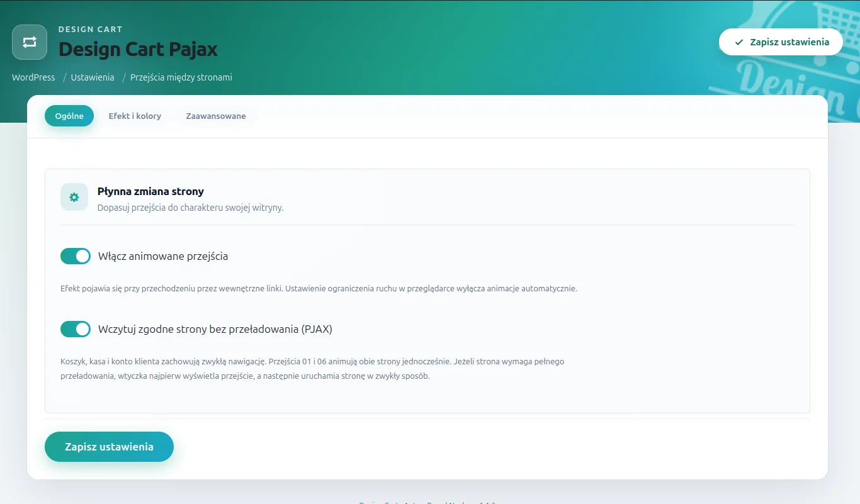This screenshot has height=504, width=860.
Task: Click the DESIGN CART label above the title
Action: point(91,29)
